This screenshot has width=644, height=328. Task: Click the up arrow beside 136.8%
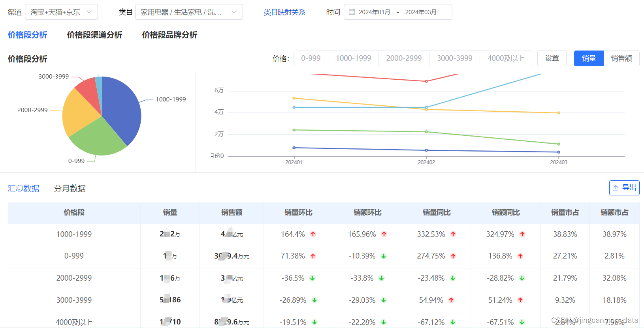point(520,256)
